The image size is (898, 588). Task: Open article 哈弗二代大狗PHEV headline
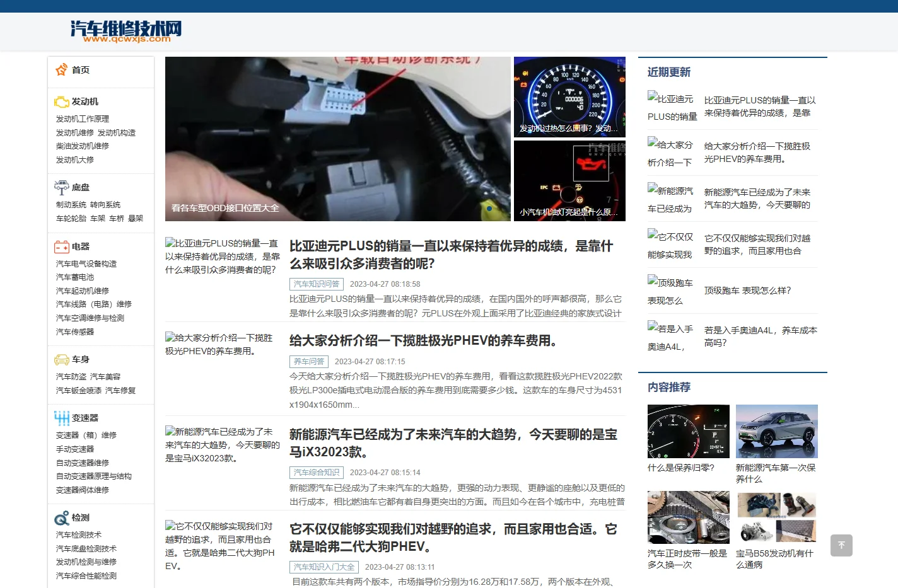click(x=453, y=538)
